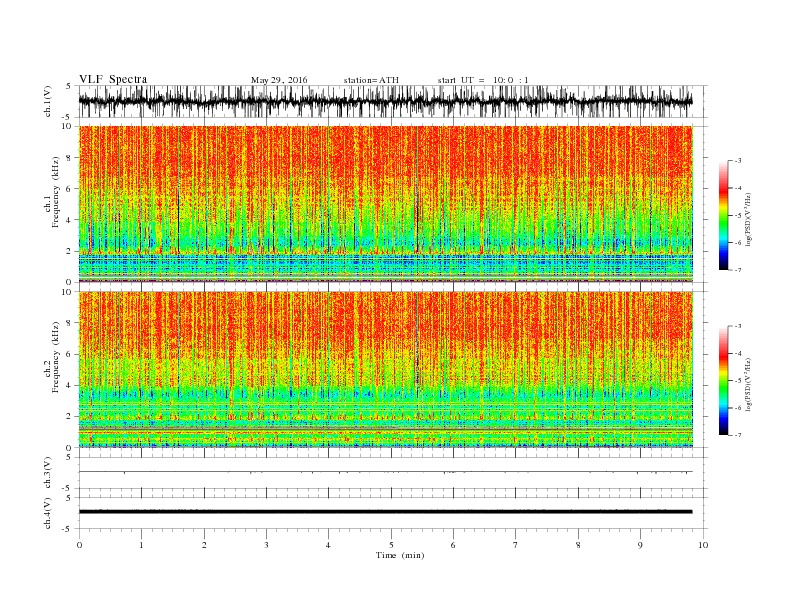Click the "10" tick on the time axis
This screenshot has width=792, height=612.
[703, 545]
